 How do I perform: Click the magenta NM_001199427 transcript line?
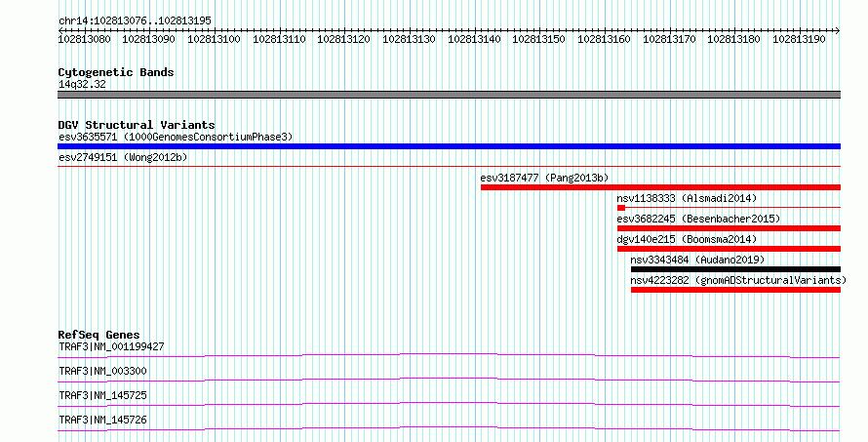click(x=449, y=355)
